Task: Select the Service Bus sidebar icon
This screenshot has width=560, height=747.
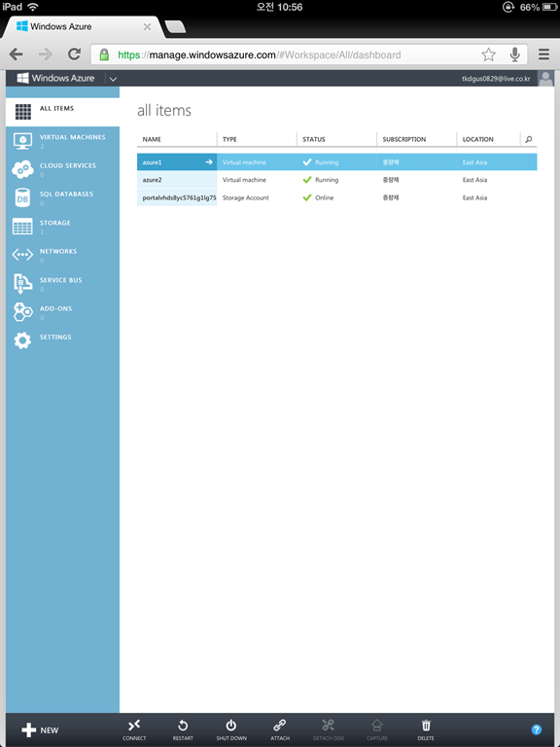Action: click(x=22, y=284)
